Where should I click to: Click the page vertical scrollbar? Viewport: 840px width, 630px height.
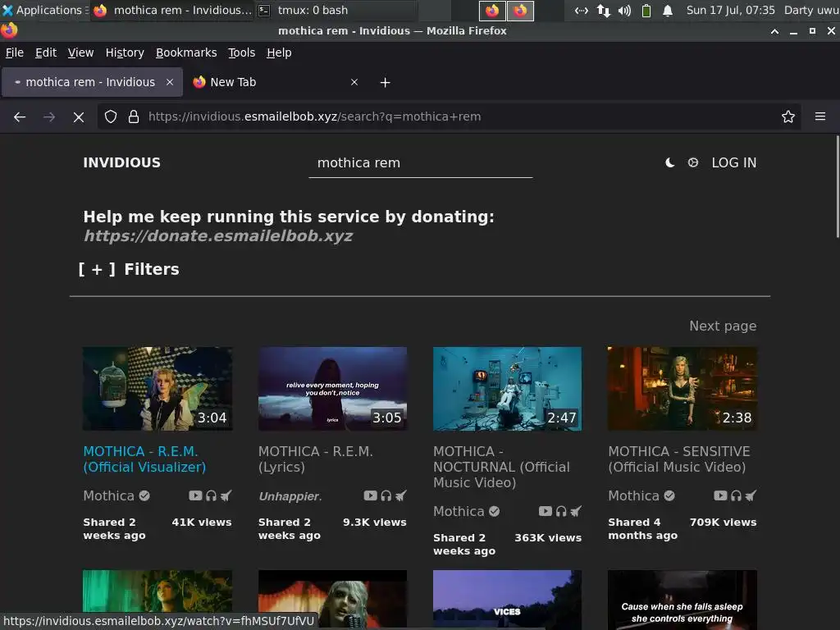(x=838, y=186)
